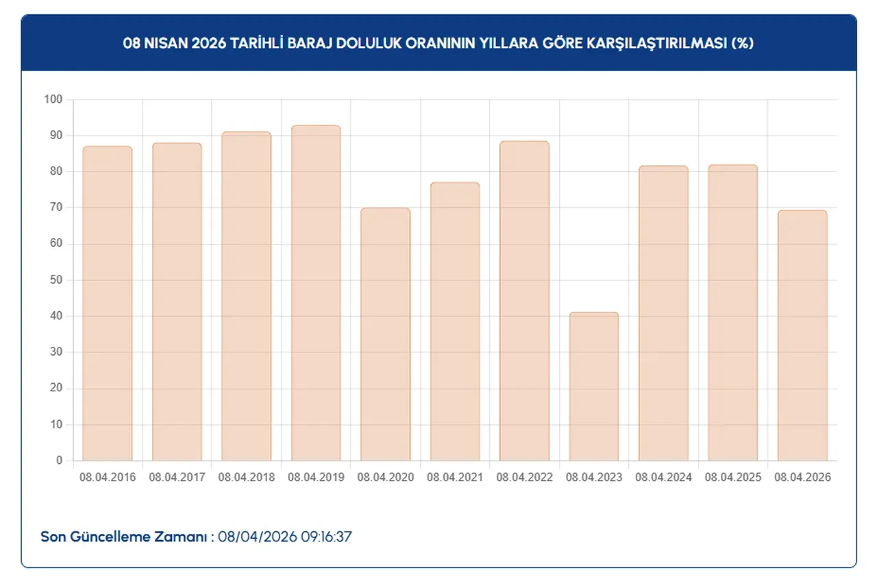877x588 pixels.
Task: Click the 08.04.2021 bar
Action: [455, 321]
